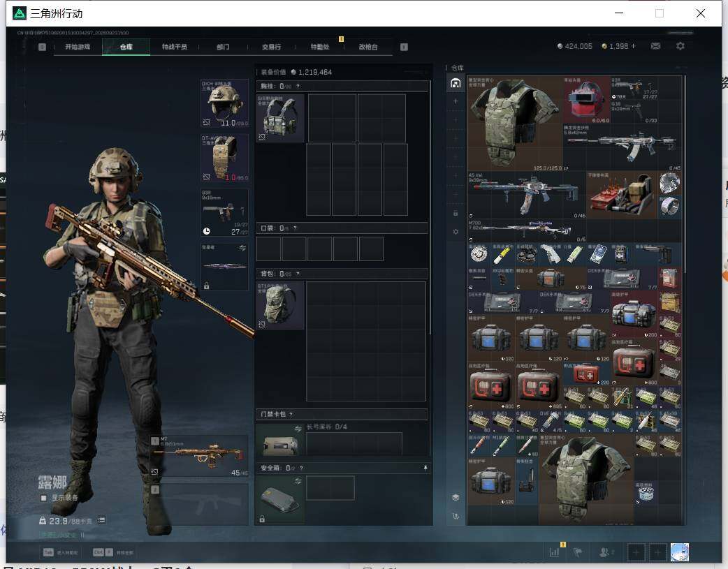The width and height of the screenshot is (728, 569).
Task: Open the statistics chart icon in bottom bar
Action: 554,552
